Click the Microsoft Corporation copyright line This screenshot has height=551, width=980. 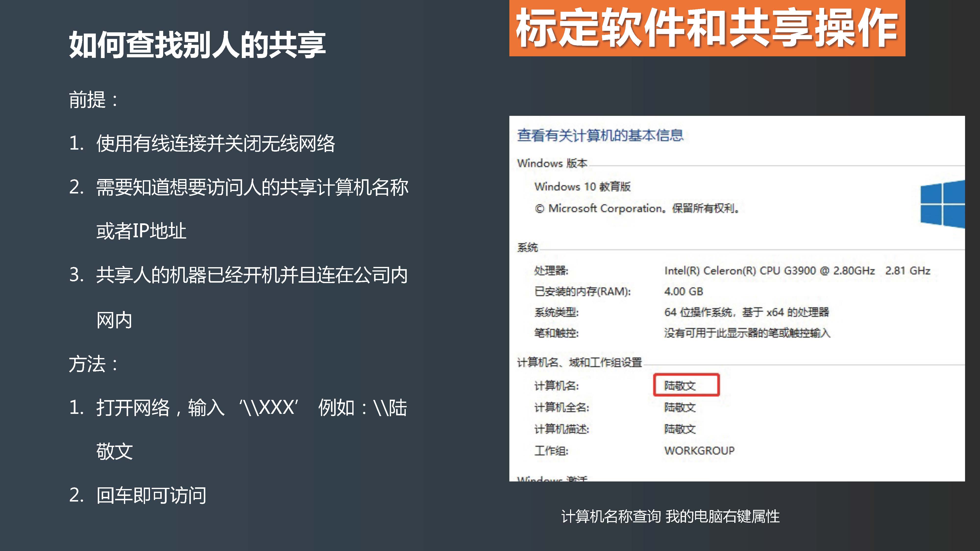click(x=637, y=208)
